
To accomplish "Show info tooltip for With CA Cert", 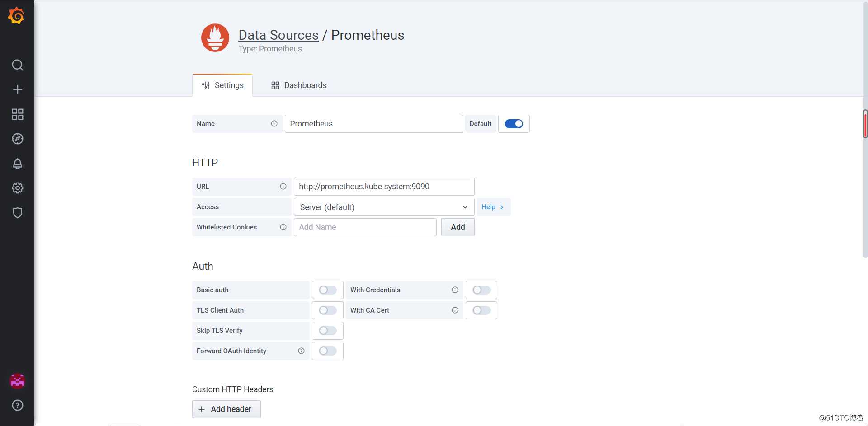I will tap(455, 310).
